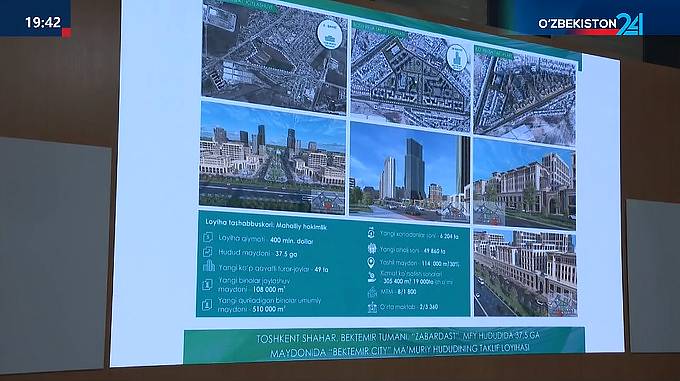This screenshot has height=381, width=680.
Task: Click the O'zbekiston 24 channel logo
Action: click(591, 24)
